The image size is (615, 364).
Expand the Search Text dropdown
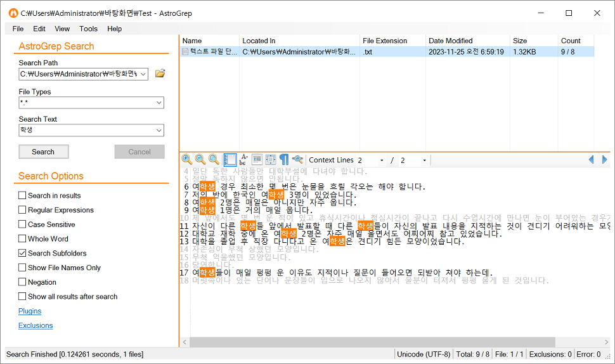(159, 130)
